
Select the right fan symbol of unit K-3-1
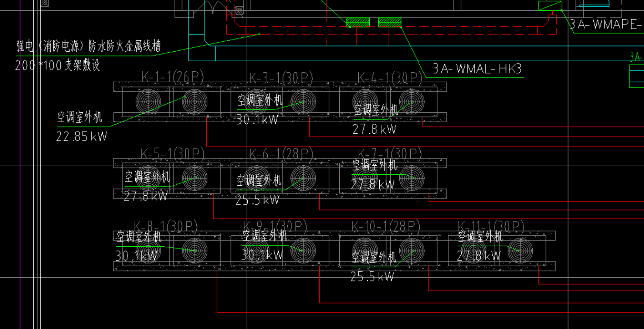click(303, 102)
